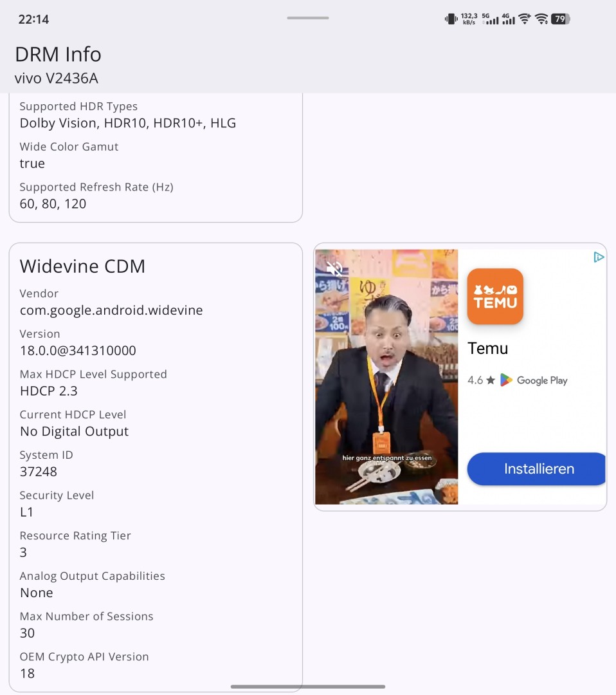Screen dimensions: 616x695
Task: Tap the battery level indicator
Action: point(560,19)
